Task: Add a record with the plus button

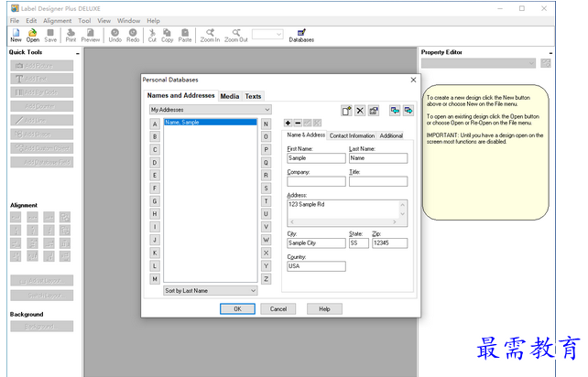Action: pyautogui.click(x=288, y=123)
